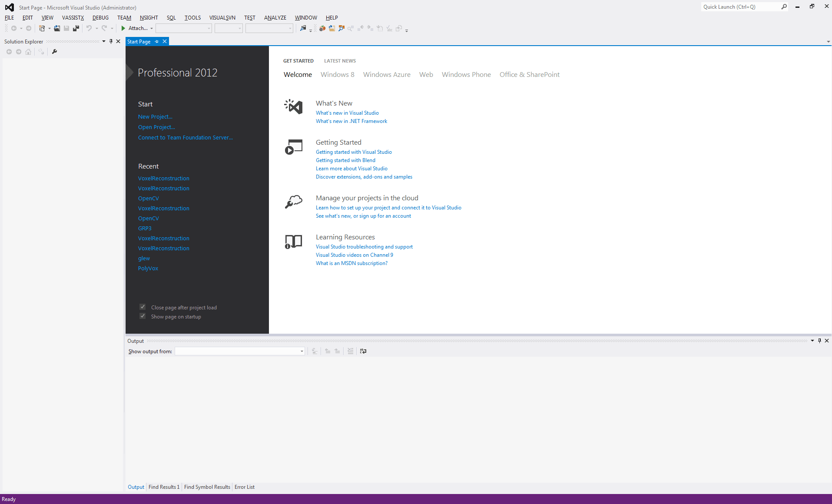
Task: Switch to LATEST NEWS tab
Action: (340, 61)
